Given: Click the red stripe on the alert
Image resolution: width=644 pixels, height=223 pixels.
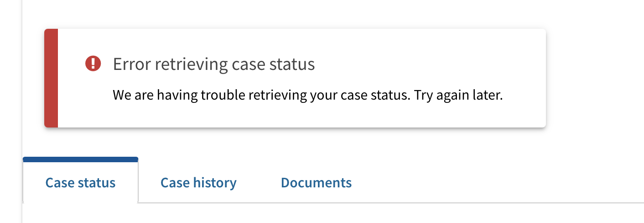Looking at the screenshot, I should pyautogui.click(x=51, y=78).
